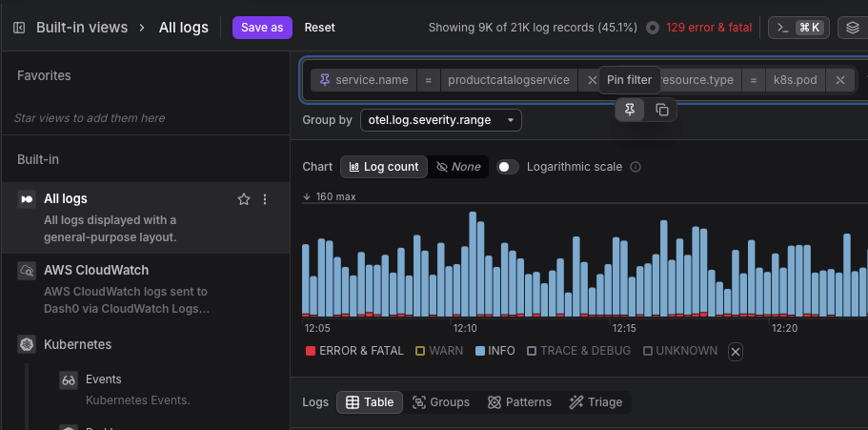The height and width of the screenshot is (430, 868).
Task: Duplicate filter using the popup copy icon
Action: [x=662, y=110]
